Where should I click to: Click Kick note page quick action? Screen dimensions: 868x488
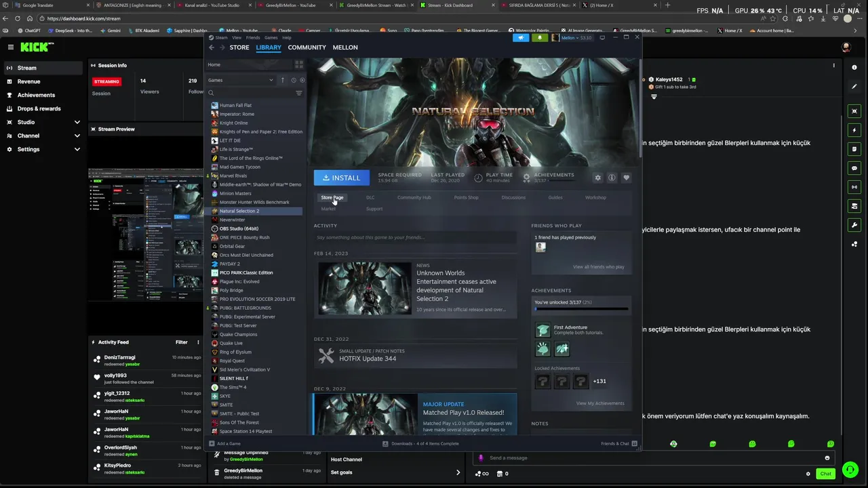[x=854, y=149]
